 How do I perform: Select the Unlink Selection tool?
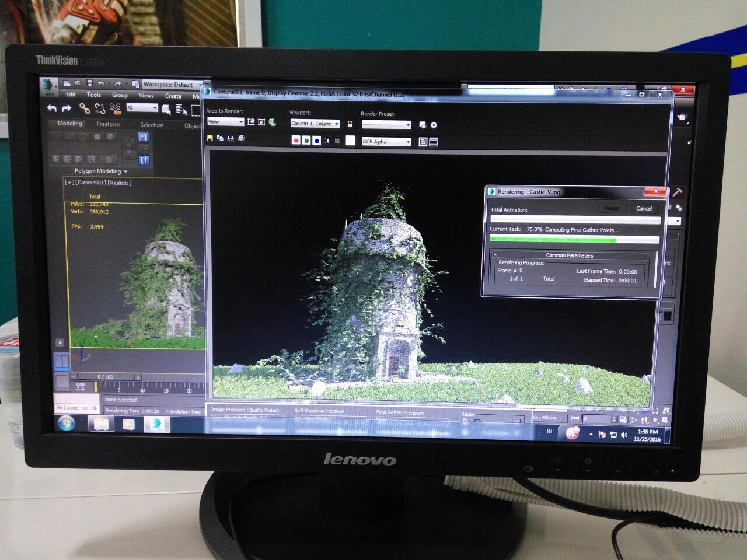tap(100, 108)
